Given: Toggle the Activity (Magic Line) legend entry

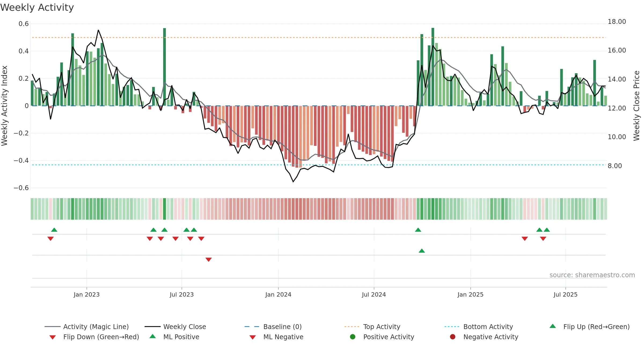Looking at the screenshot, I should [87, 327].
